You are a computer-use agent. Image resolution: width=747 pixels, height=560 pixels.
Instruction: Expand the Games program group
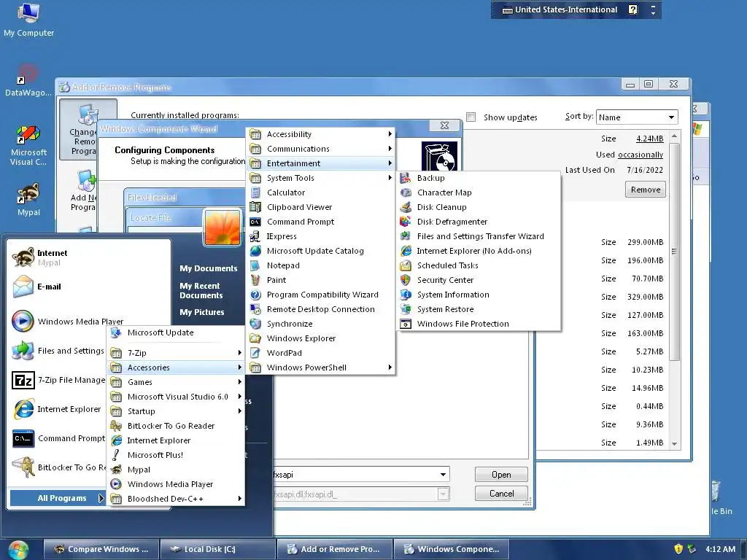coord(176,382)
